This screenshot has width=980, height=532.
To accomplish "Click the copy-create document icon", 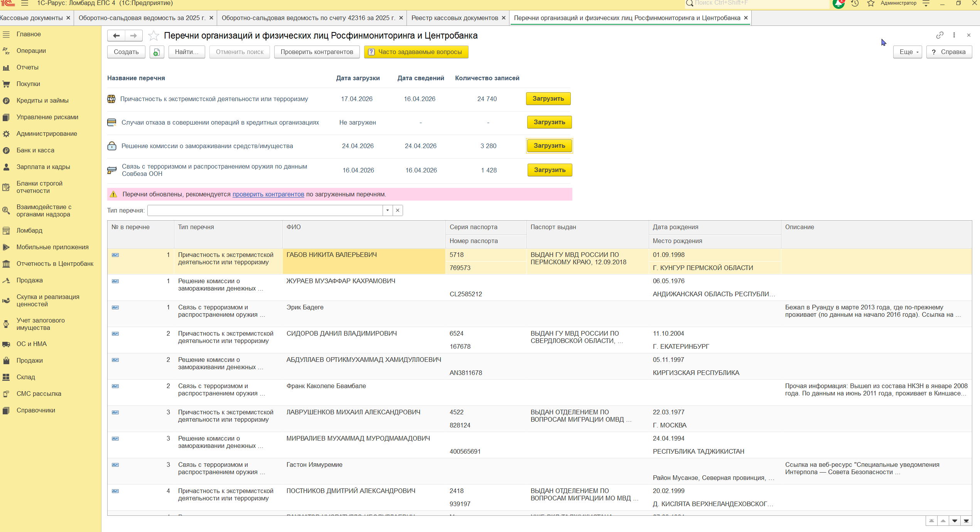I will 157,52.
